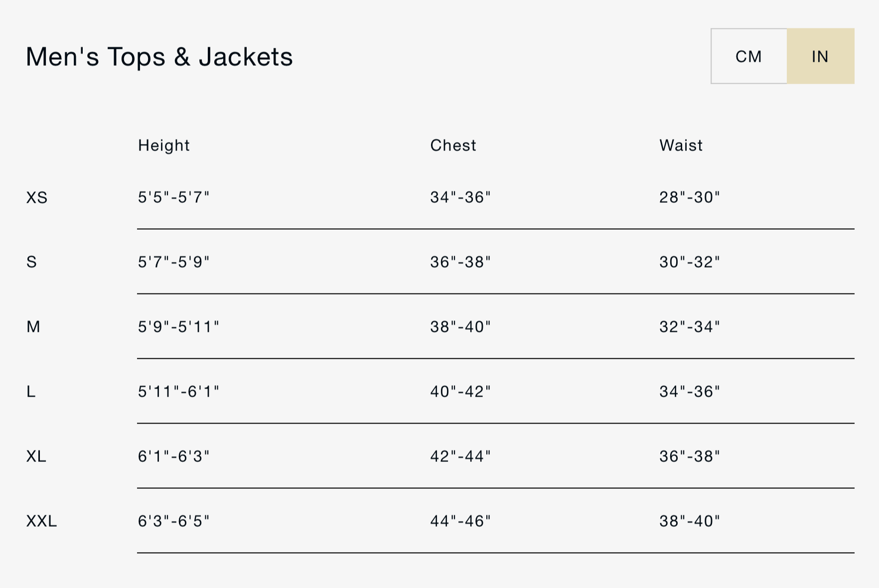
Task: Click the S chest value 36"-38"
Action: pyautogui.click(x=460, y=262)
